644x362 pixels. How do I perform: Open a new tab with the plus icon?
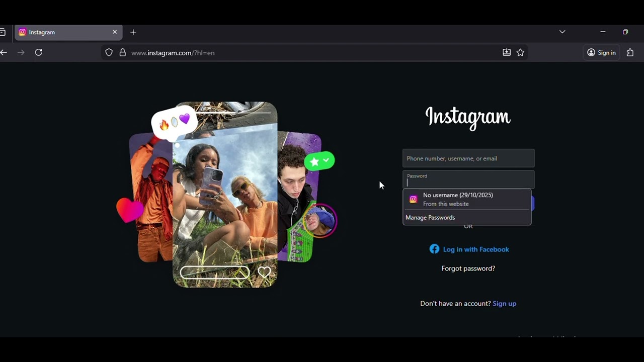point(133,32)
